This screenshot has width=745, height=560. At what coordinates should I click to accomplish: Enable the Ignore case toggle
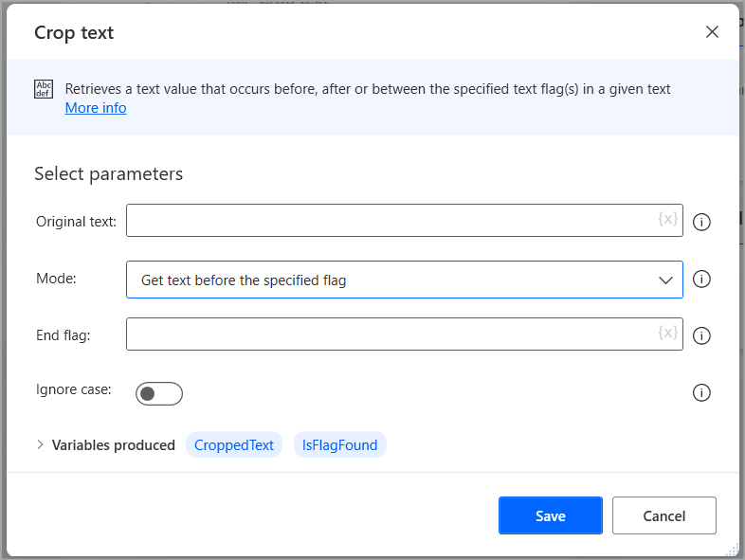[158, 393]
